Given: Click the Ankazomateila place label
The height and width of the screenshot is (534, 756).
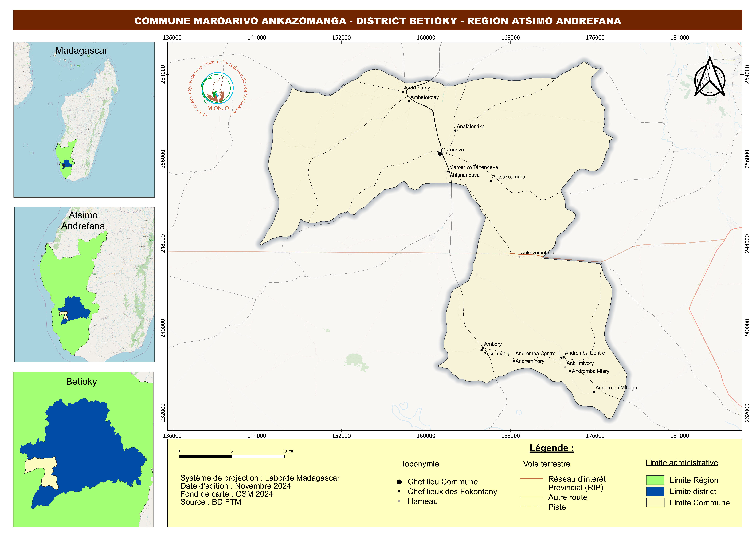Looking at the screenshot, I should point(537,253).
